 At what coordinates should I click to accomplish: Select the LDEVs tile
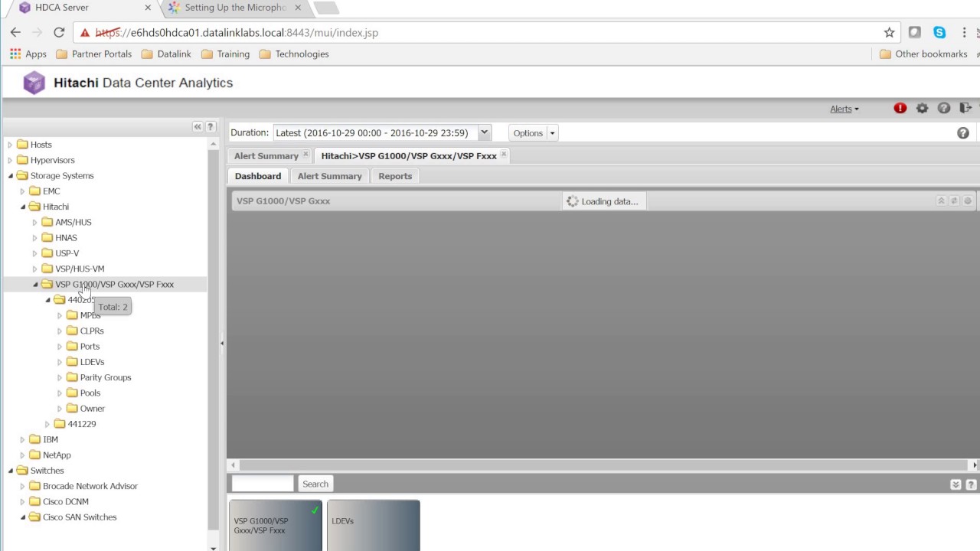[374, 525]
